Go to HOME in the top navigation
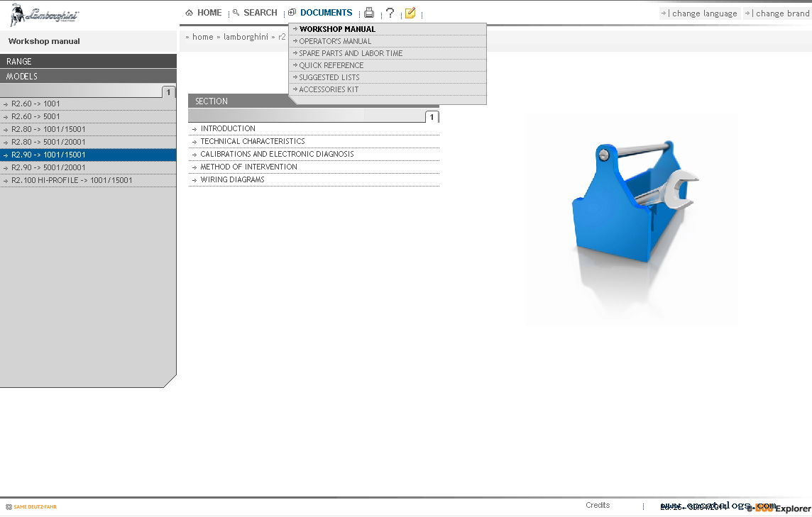The height and width of the screenshot is (517, 812). coord(209,13)
